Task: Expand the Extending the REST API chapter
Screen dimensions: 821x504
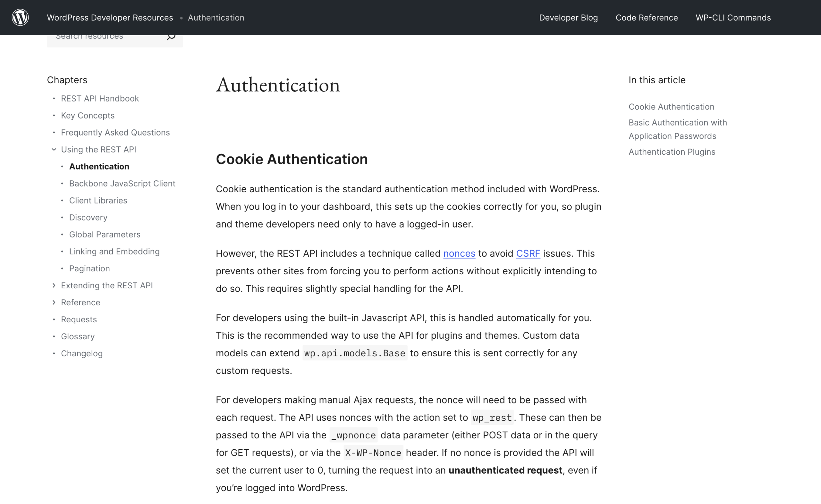Action: pos(54,285)
